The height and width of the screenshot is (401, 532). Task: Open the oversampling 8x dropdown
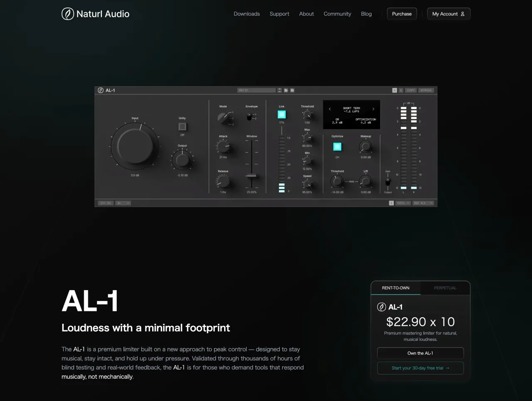[x=123, y=203]
